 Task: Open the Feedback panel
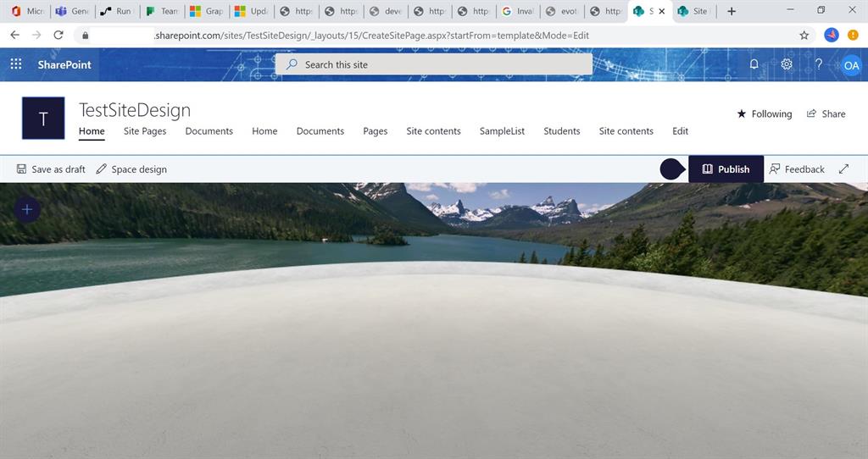pos(797,169)
